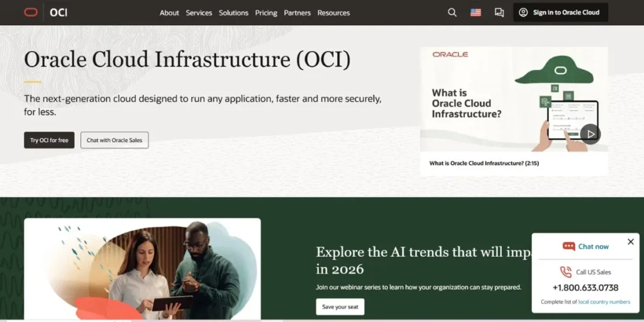
Task: Click the 'Call US Sales' label
Action: [x=593, y=272]
